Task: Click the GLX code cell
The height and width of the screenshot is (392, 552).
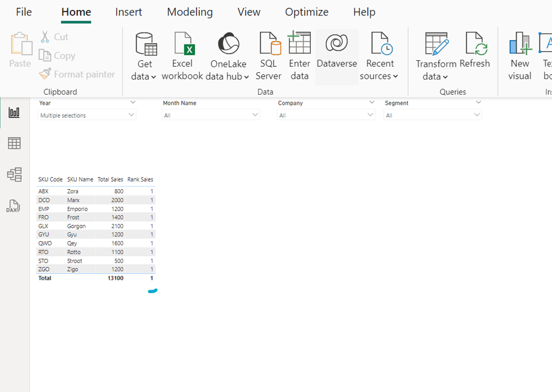Action: click(x=43, y=226)
